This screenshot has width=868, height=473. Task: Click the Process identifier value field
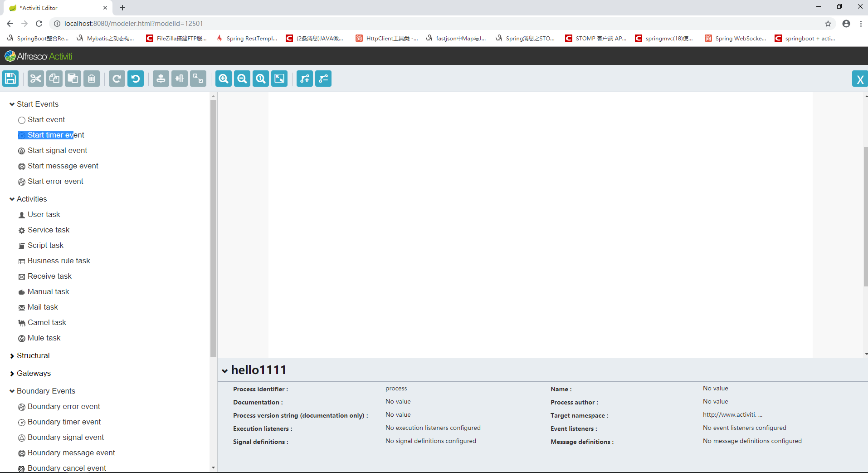(x=396, y=389)
